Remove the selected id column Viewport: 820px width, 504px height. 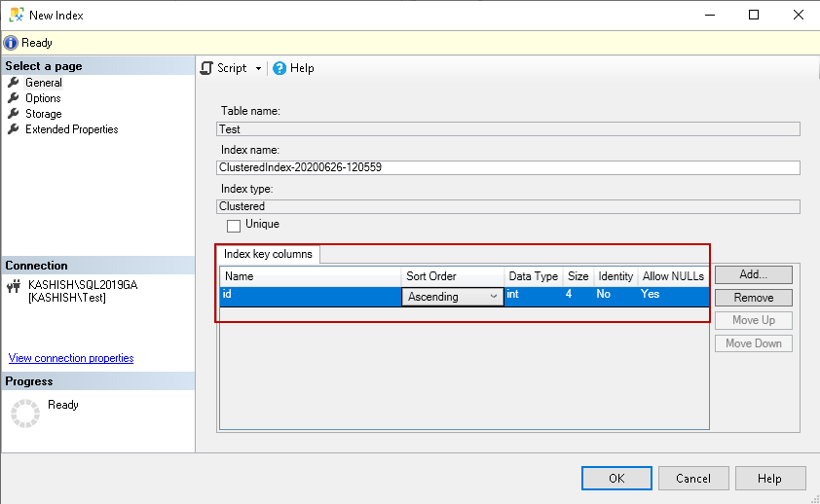753,298
